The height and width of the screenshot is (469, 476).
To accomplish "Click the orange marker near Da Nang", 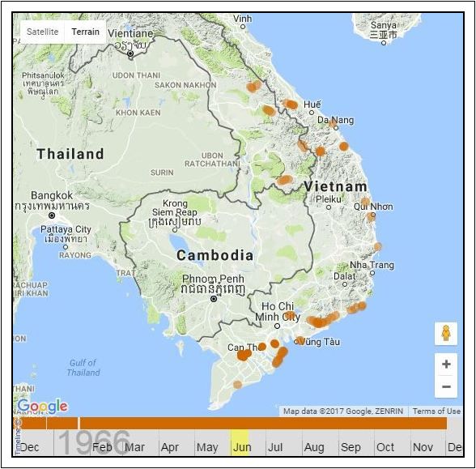I will 333,123.
